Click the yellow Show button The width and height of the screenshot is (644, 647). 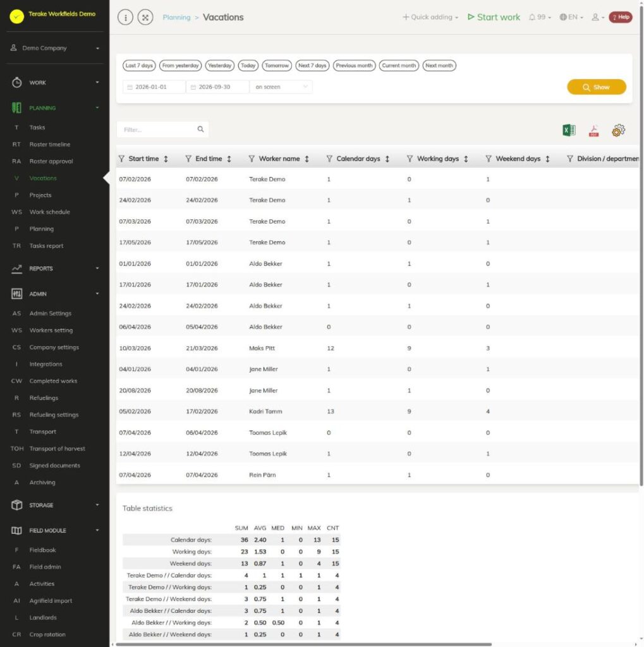596,87
